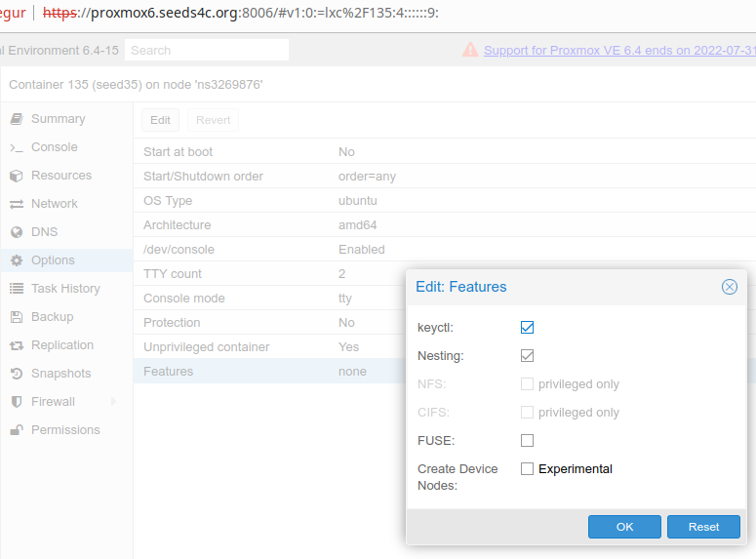This screenshot has height=559, width=756.
Task: Open DNS globe icon in sidebar
Action: tap(16, 232)
